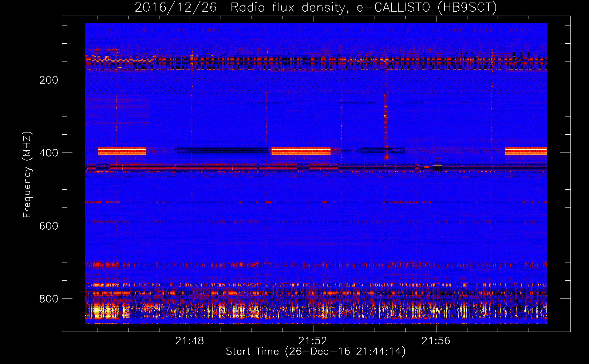Viewport: 589px width, 364px height.
Task: Click the '21:56' time tick label
Action: click(x=436, y=341)
